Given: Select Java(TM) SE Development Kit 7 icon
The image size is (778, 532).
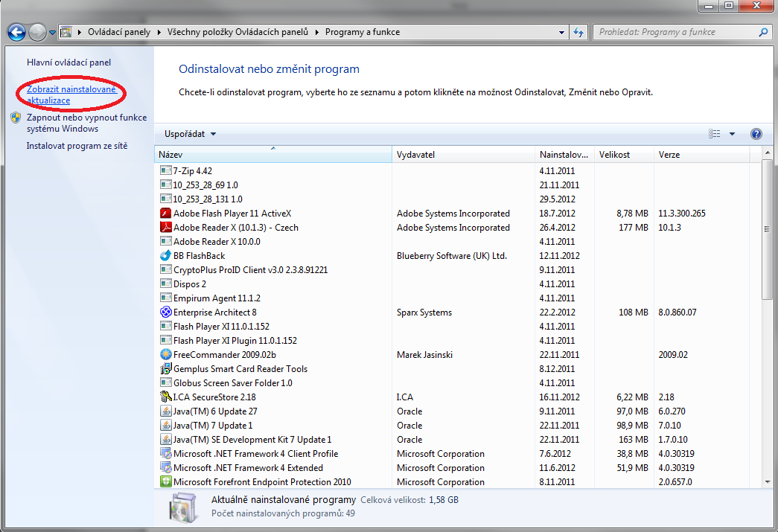Looking at the screenshot, I should (x=166, y=439).
